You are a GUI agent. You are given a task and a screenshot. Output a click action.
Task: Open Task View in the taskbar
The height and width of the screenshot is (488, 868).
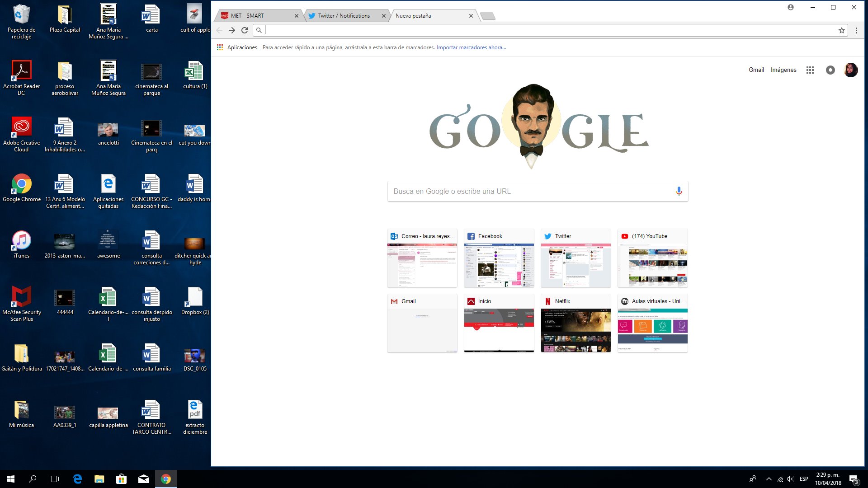click(54, 479)
